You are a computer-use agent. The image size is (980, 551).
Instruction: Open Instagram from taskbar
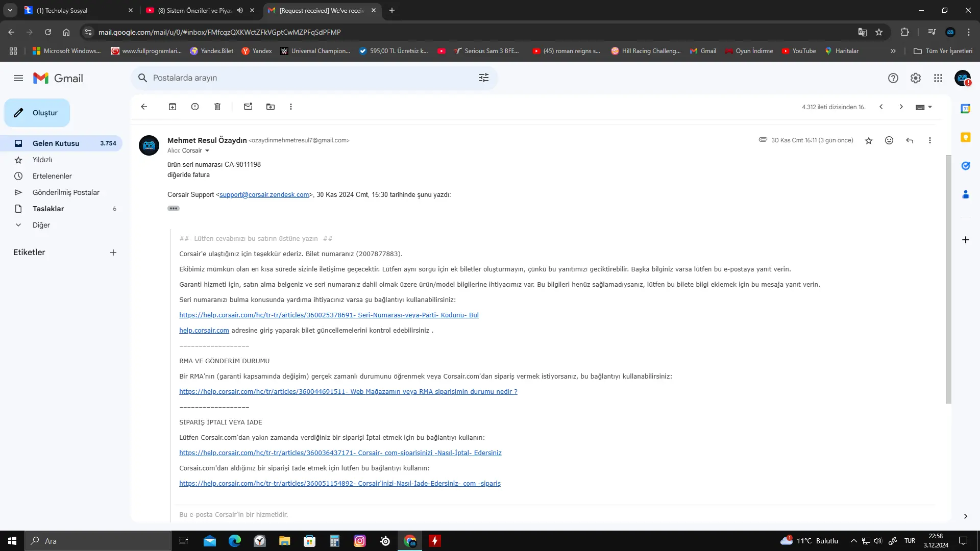tap(360, 541)
